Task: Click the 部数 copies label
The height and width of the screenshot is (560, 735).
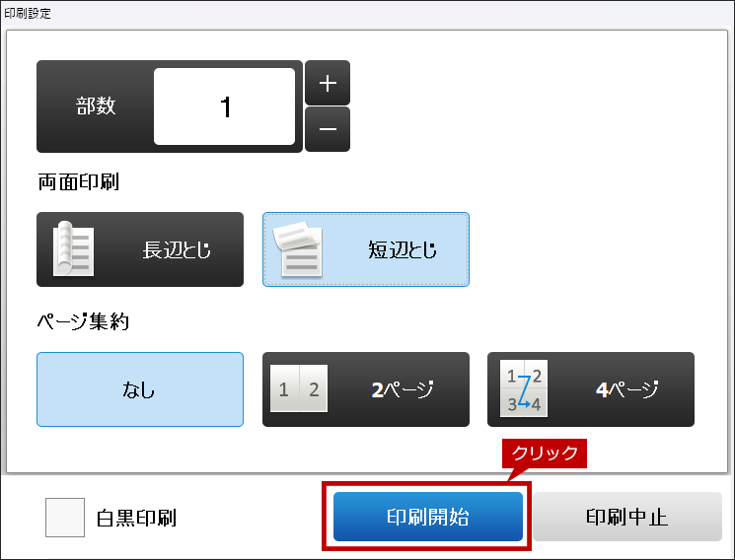Action: coord(96,106)
